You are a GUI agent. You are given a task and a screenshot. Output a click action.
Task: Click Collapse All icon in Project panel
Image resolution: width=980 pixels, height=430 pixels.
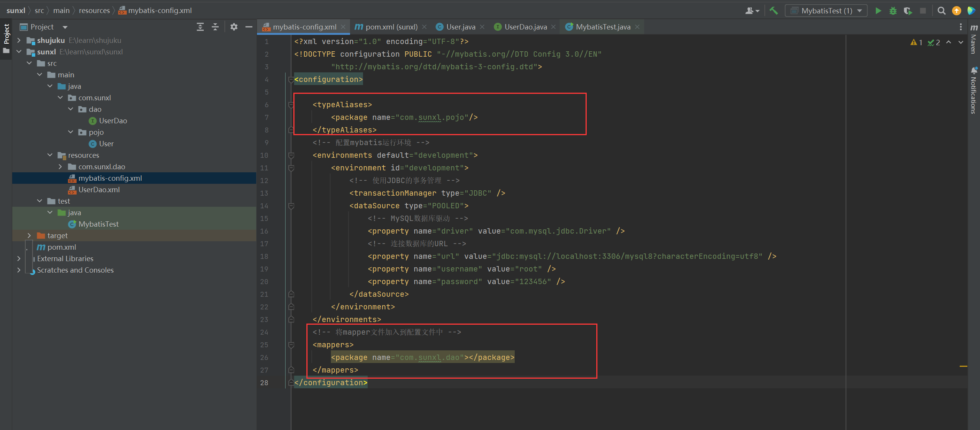pos(215,27)
